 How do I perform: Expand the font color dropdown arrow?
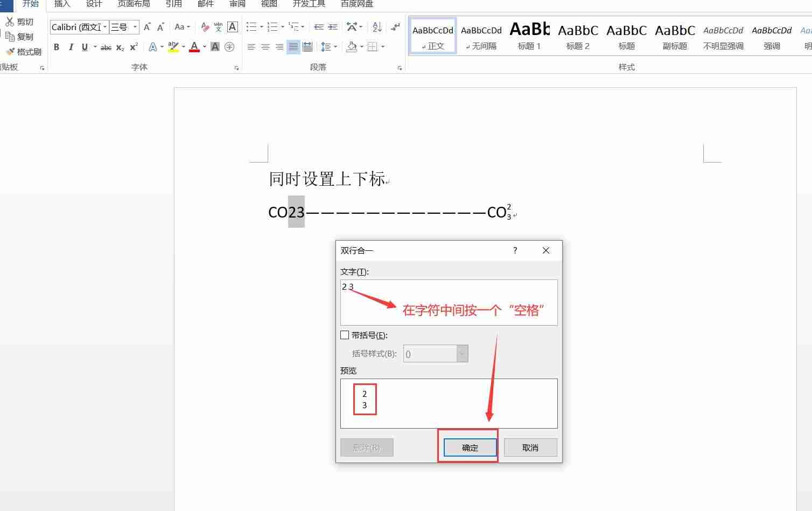coord(204,47)
